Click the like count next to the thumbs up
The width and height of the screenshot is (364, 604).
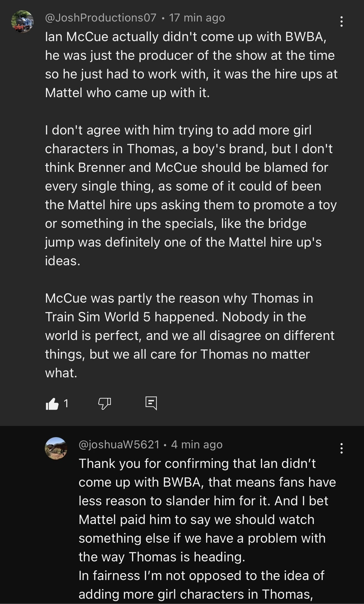[x=66, y=404]
